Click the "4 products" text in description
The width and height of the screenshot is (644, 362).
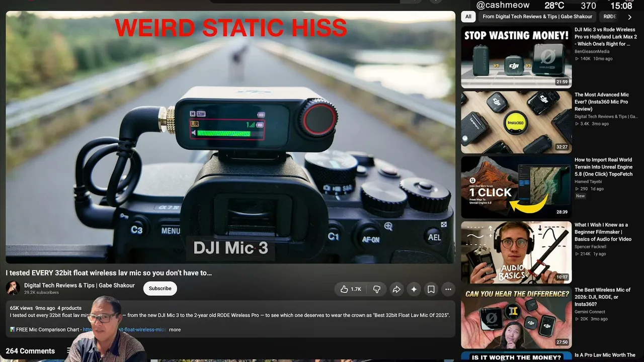click(x=69, y=308)
